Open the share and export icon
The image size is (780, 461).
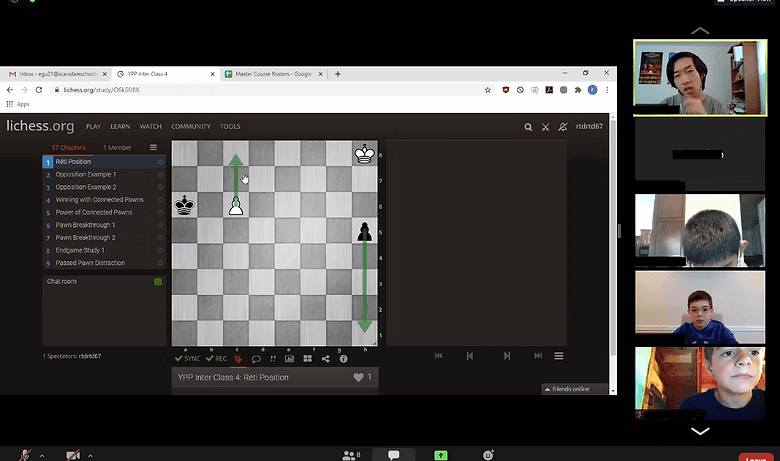(325, 359)
